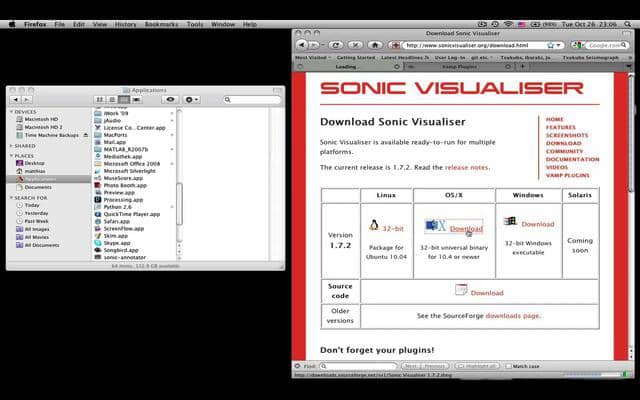Close the Vamp Plugins tab
The width and height of the screenshot is (640, 400).
click(508, 67)
